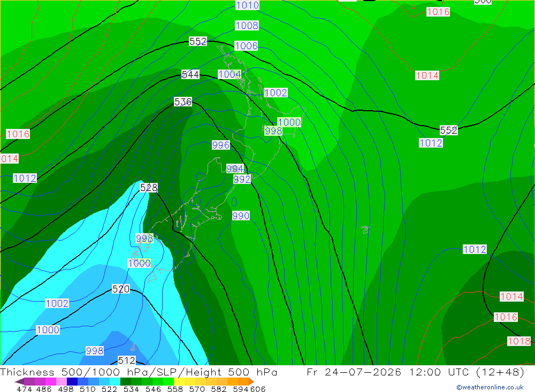Click legend value 558
This screenshot has height=392, width=535.
(175, 389)
